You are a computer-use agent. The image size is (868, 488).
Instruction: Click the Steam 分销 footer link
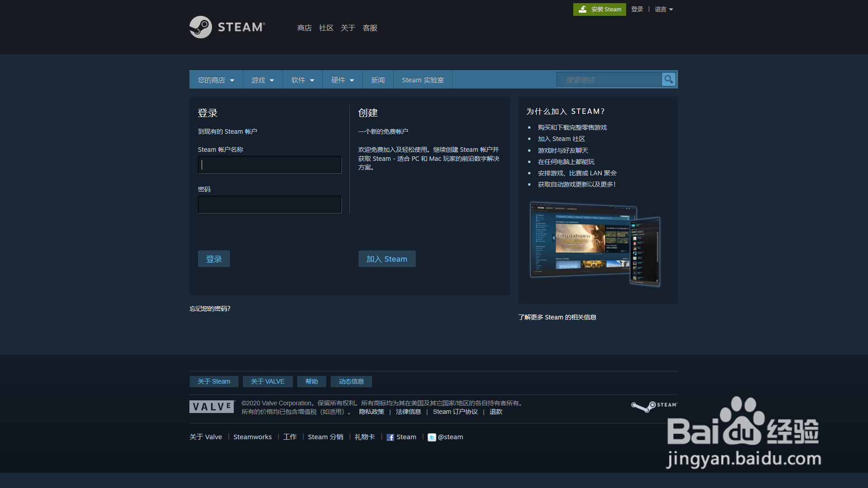pyautogui.click(x=325, y=437)
